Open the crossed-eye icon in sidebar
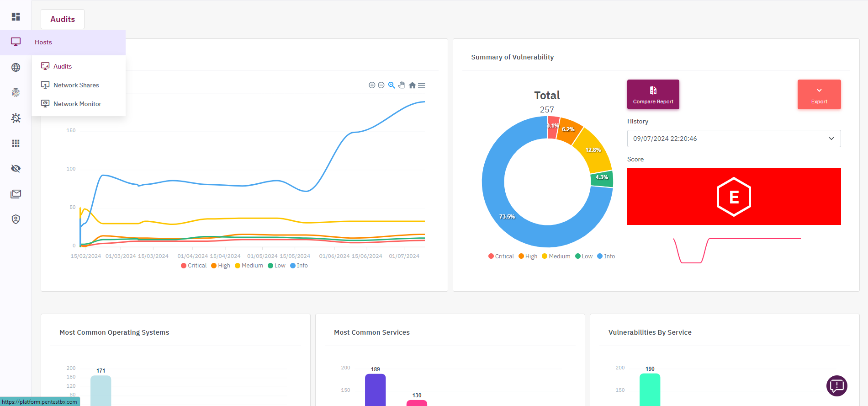This screenshot has width=868, height=406. click(x=16, y=168)
